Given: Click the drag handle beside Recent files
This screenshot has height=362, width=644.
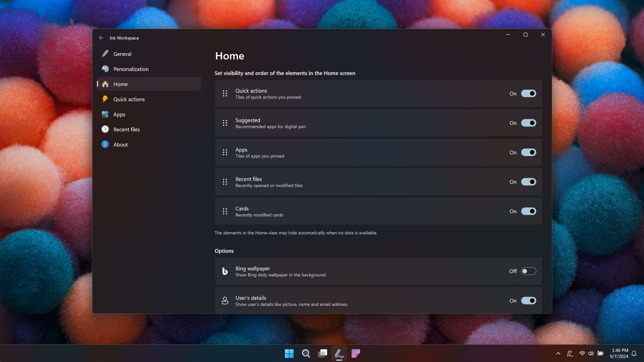Looking at the screenshot, I should tap(225, 182).
